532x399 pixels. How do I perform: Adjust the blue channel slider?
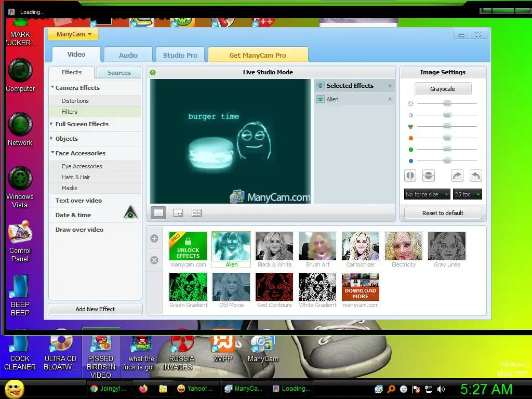(x=447, y=161)
